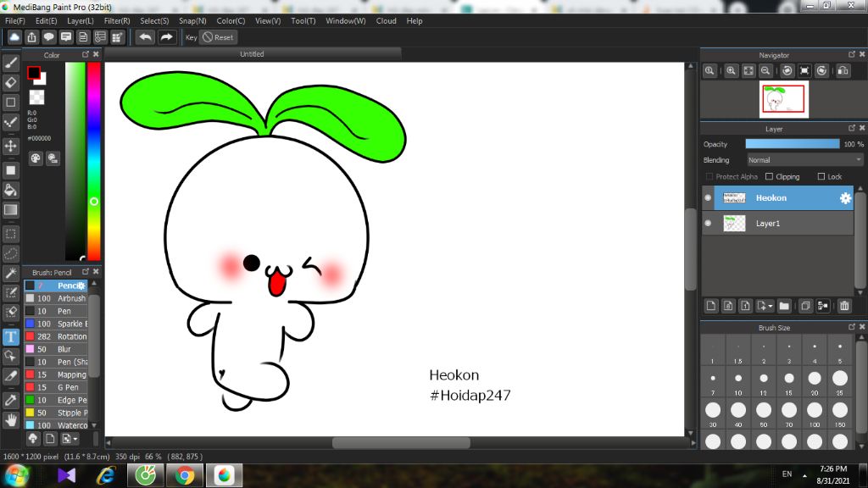Select the Magic Wand tool
Image resolution: width=868 pixels, height=488 pixels.
click(x=10, y=273)
